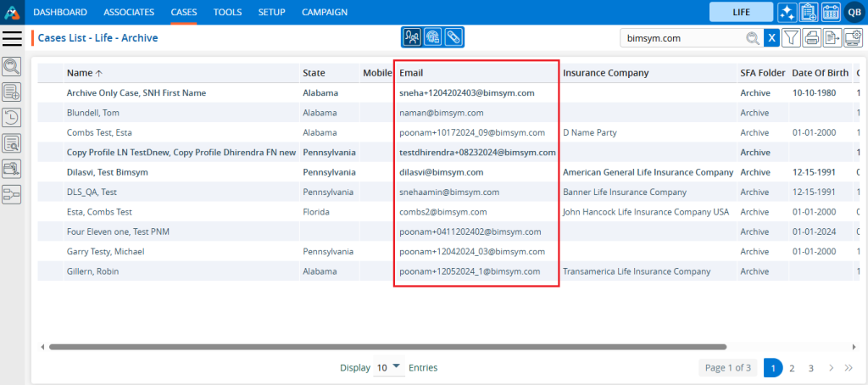The height and width of the screenshot is (385, 868).
Task: Clear the search with the X button
Action: point(771,38)
